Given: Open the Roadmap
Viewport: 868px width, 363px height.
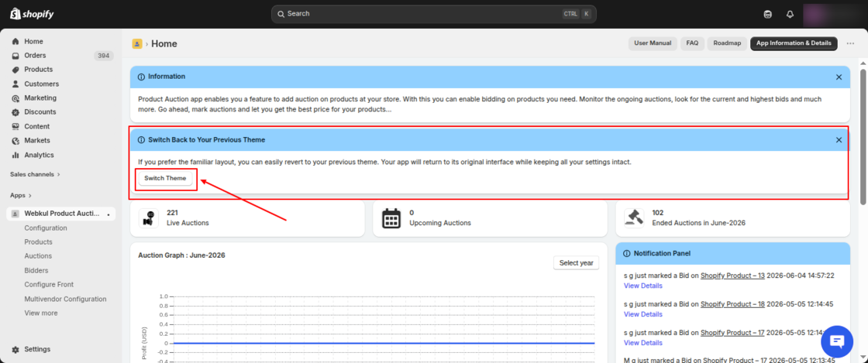Looking at the screenshot, I should click(x=727, y=43).
